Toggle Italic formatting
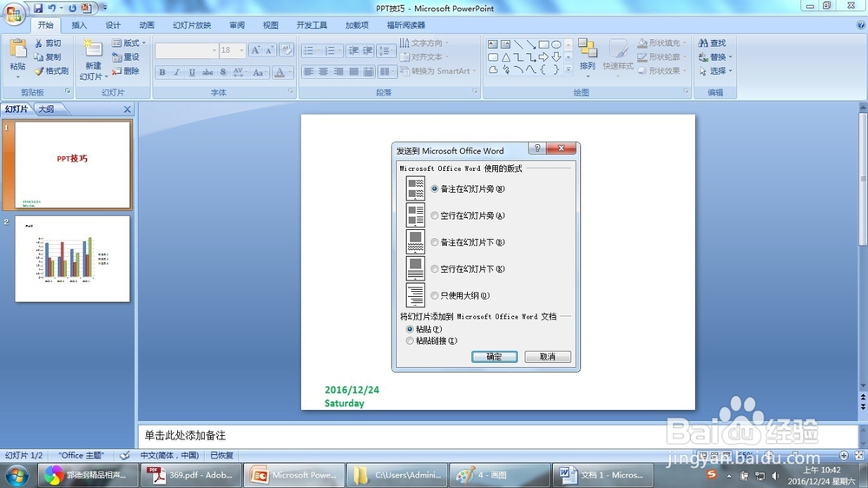 point(176,72)
